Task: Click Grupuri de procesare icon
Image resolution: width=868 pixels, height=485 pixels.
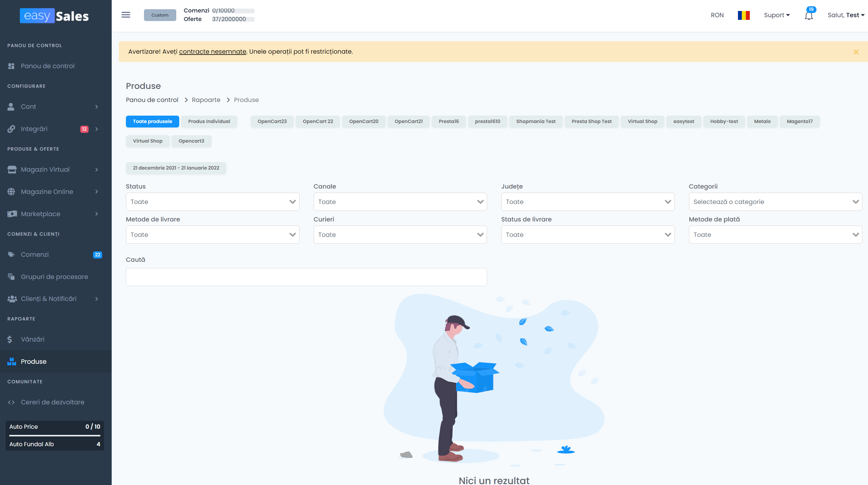Action: pos(11,277)
